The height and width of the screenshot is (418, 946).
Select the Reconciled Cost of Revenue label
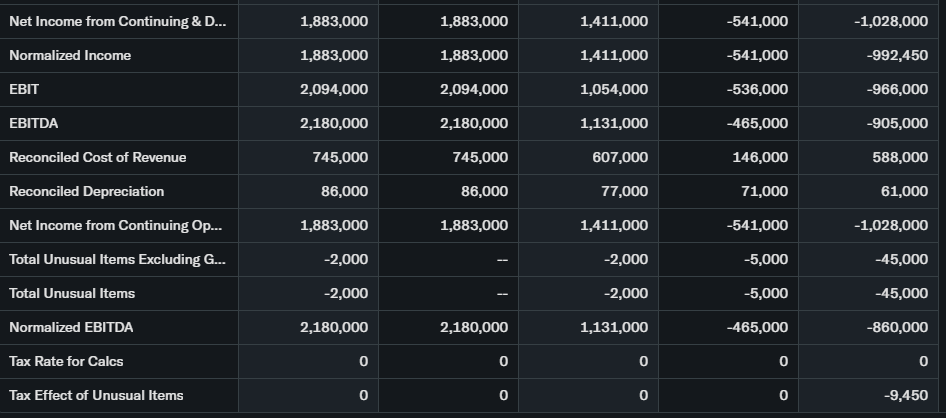97,158
